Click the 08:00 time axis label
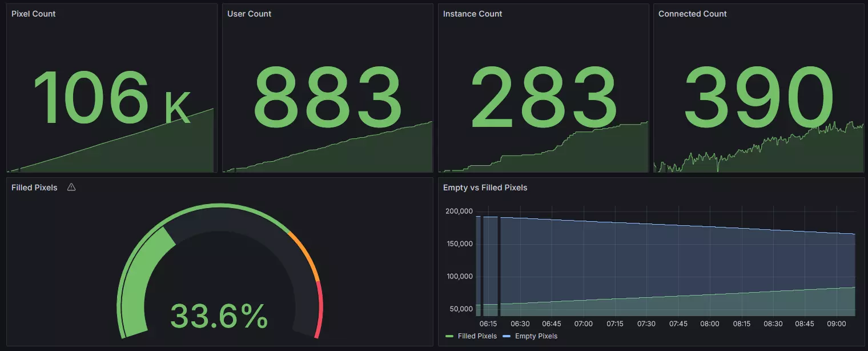 pos(710,324)
